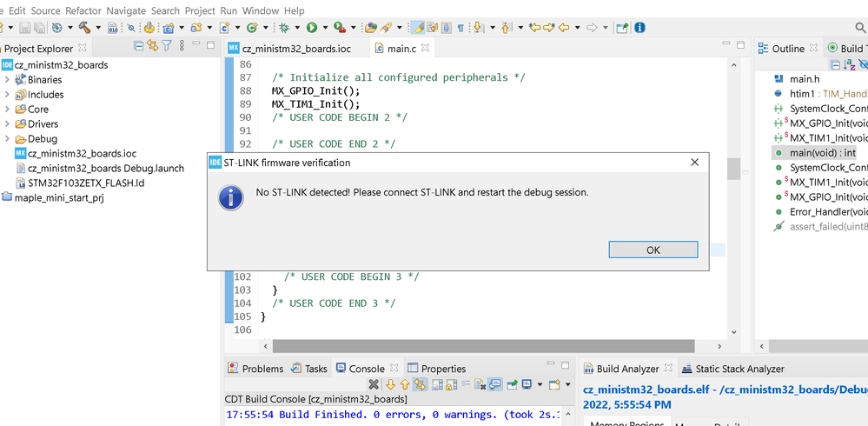Switch to Static Stack Analyzer tab
The image size is (868, 426).
point(733,369)
